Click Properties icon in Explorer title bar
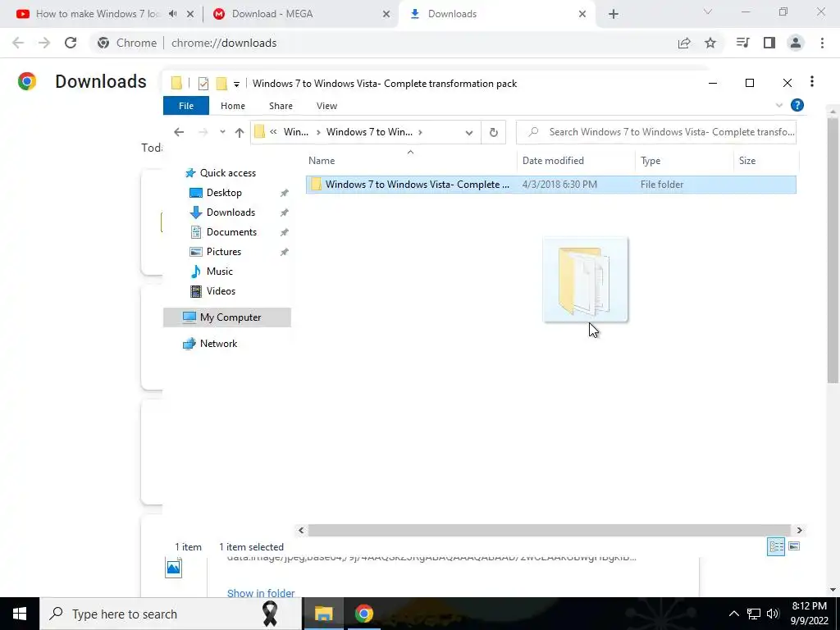The width and height of the screenshot is (840, 630). pos(203,84)
